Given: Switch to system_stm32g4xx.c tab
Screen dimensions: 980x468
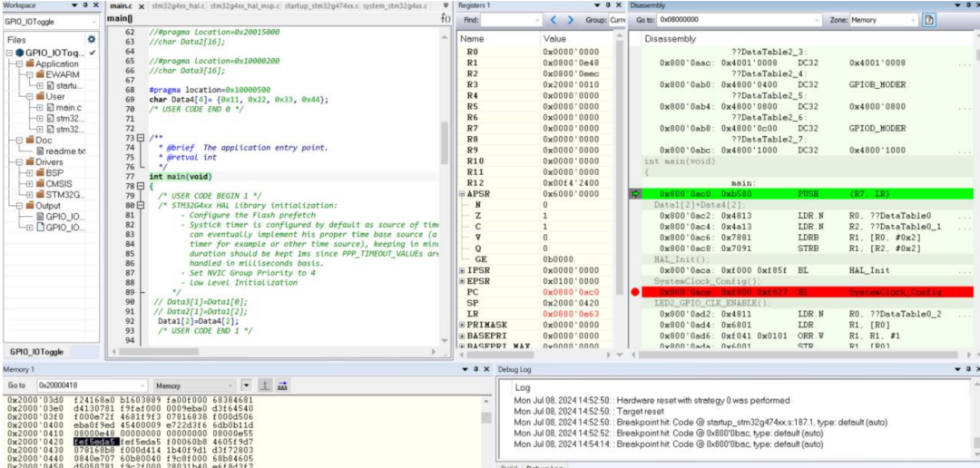Looking at the screenshot, I should (395, 6).
